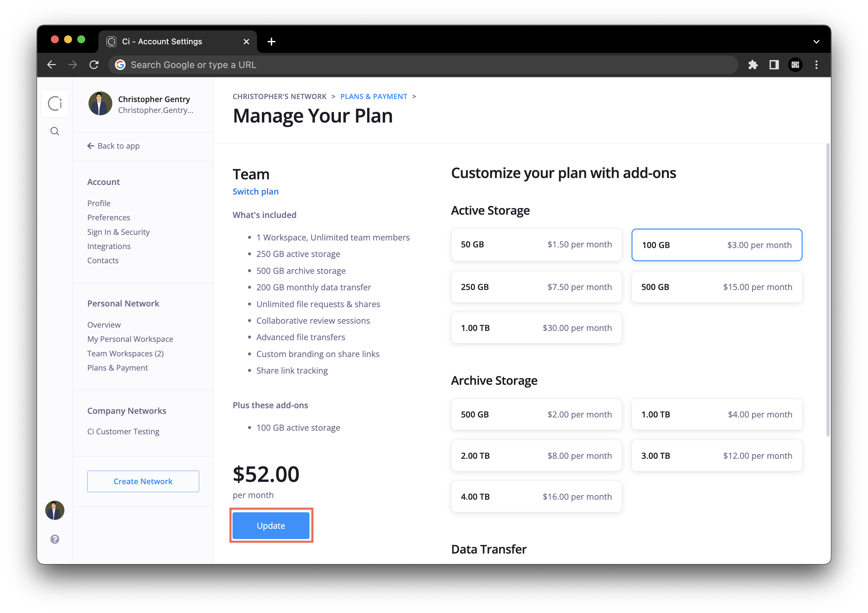Viewport: 868px width, 613px height.
Task: Click the help question mark icon
Action: click(55, 539)
